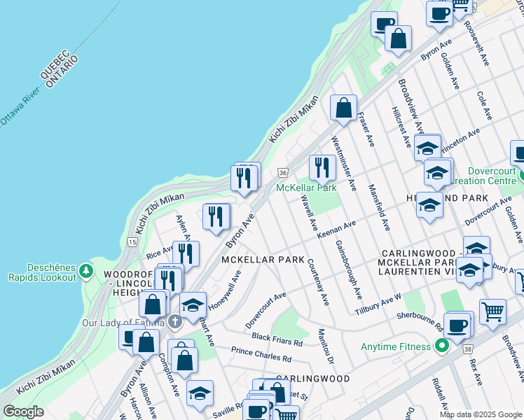Screen dimensions: 524x420
Task: Select the restaurant marker above McKellar Park
Action: pyautogui.click(x=322, y=168)
